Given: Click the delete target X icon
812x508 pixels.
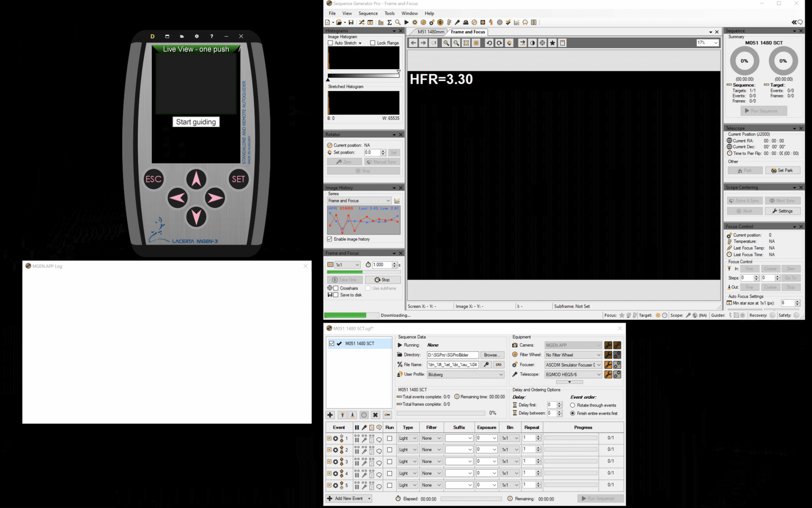Looking at the screenshot, I should tap(375, 415).
